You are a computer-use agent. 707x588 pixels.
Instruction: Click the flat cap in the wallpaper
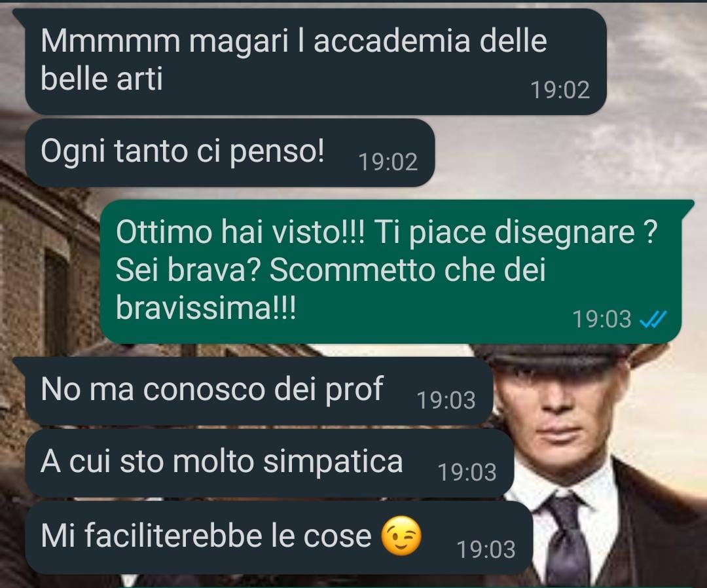573,356
